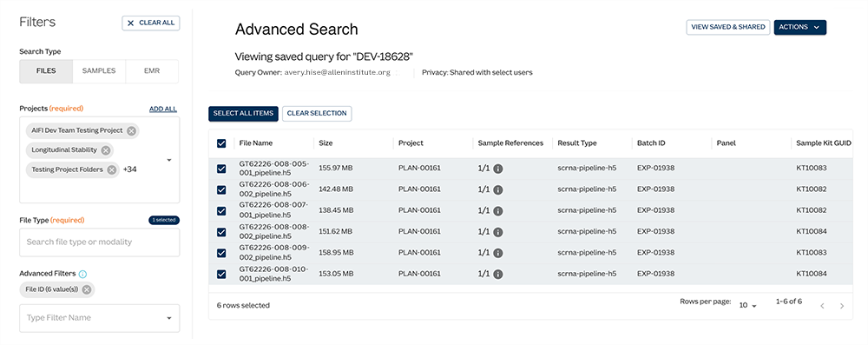The width and height of the screenshot is (868, 345).
Task: Switch to EMR search type
Action: click(x=152, y=71)
